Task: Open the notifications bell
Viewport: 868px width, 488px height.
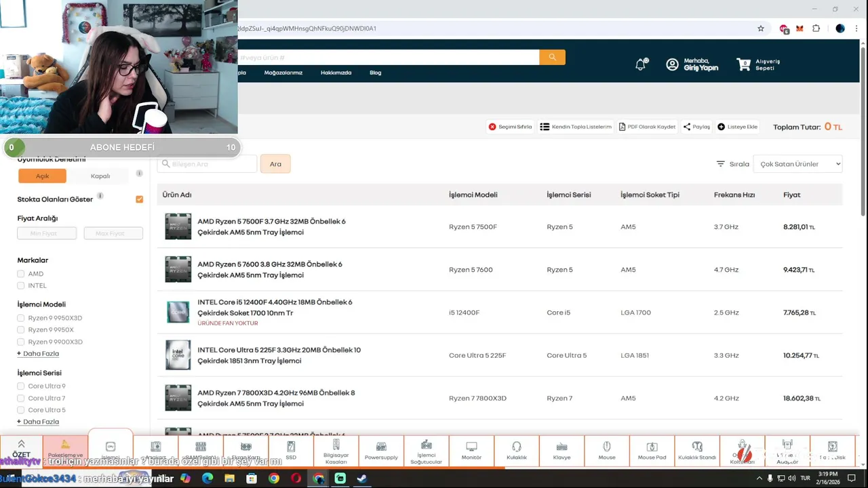Action: click(x=641, y=64)
